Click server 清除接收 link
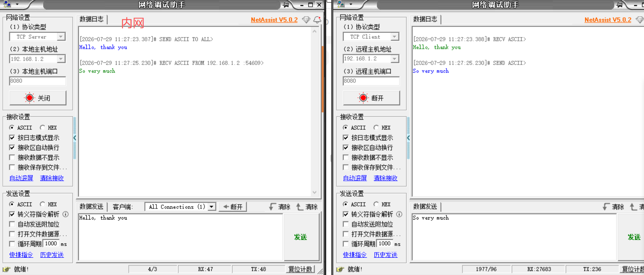Image resolution: width=644 pixels, height=275 pixels. coord(52,178)
